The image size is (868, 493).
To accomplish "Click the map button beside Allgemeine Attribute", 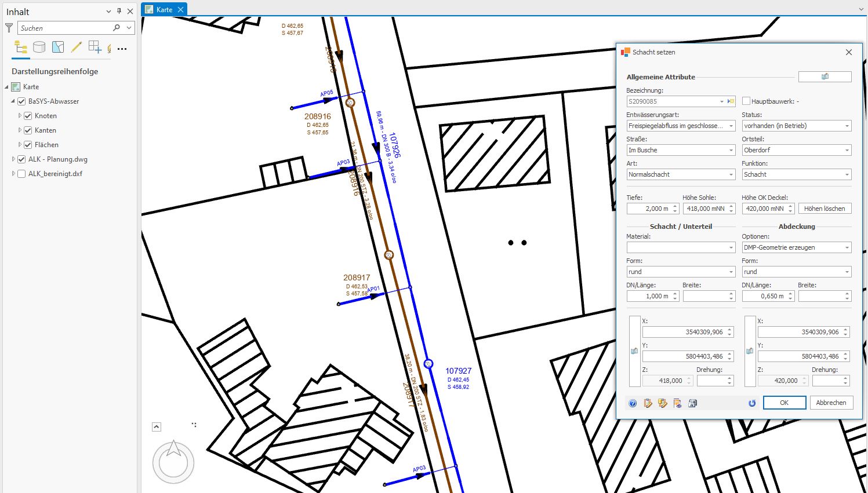I will pos(825,76).
